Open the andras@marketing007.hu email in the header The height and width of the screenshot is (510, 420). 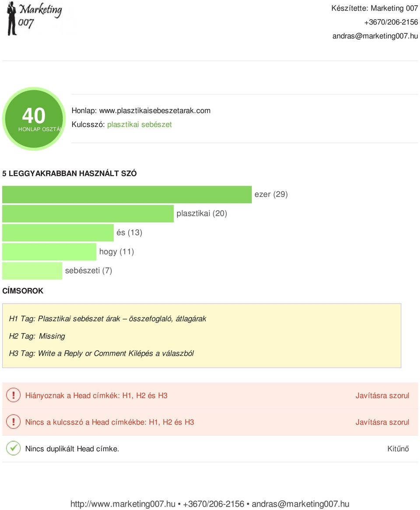pos(375,36)
